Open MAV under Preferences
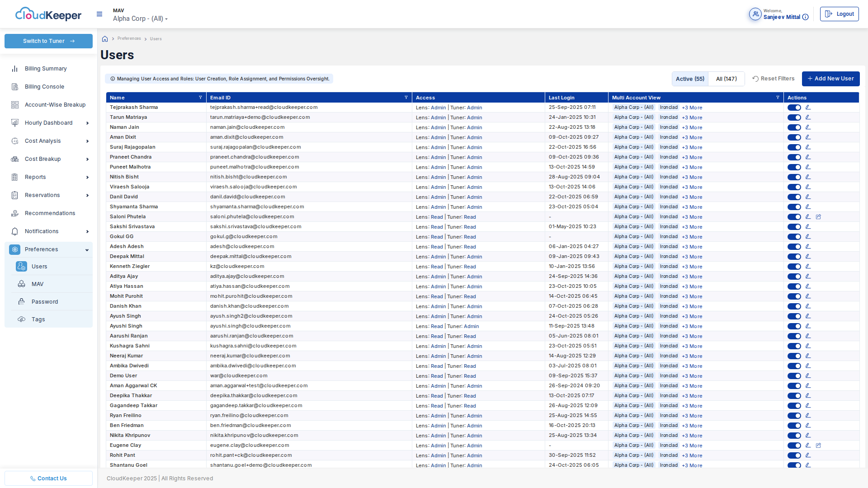The image size is (868, 488). pos(38,284)
